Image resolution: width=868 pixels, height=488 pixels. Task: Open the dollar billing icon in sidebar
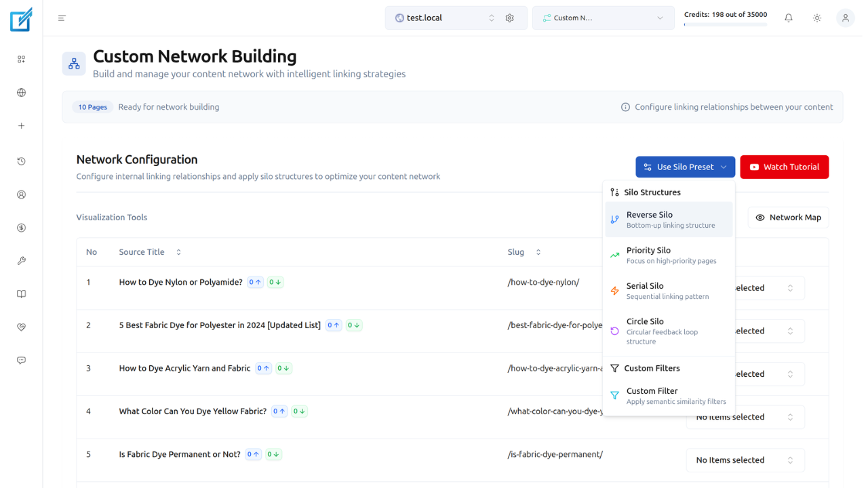21,228
